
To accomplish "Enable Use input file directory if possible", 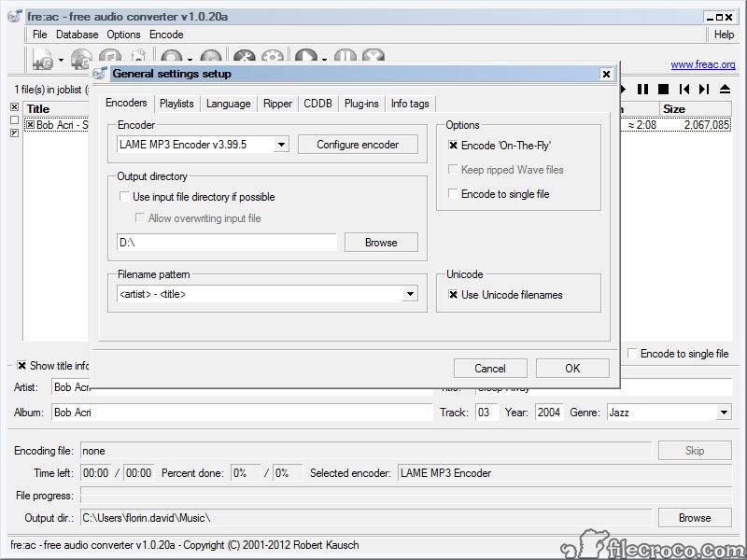I will click(x=124, y=197).
